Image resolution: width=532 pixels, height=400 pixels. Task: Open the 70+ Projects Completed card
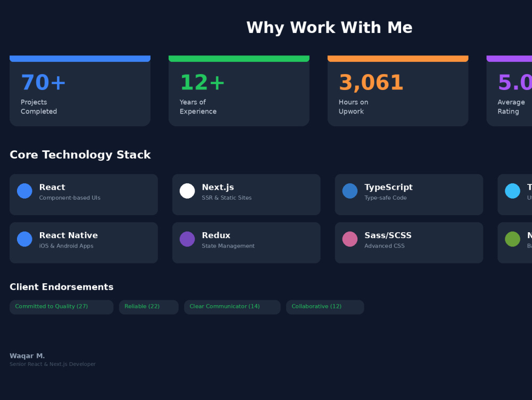(80, 91)
